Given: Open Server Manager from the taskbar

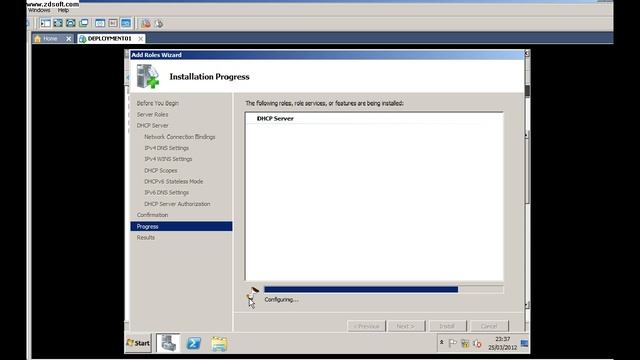Looking at the screenshot, I should tap(168, 343).
